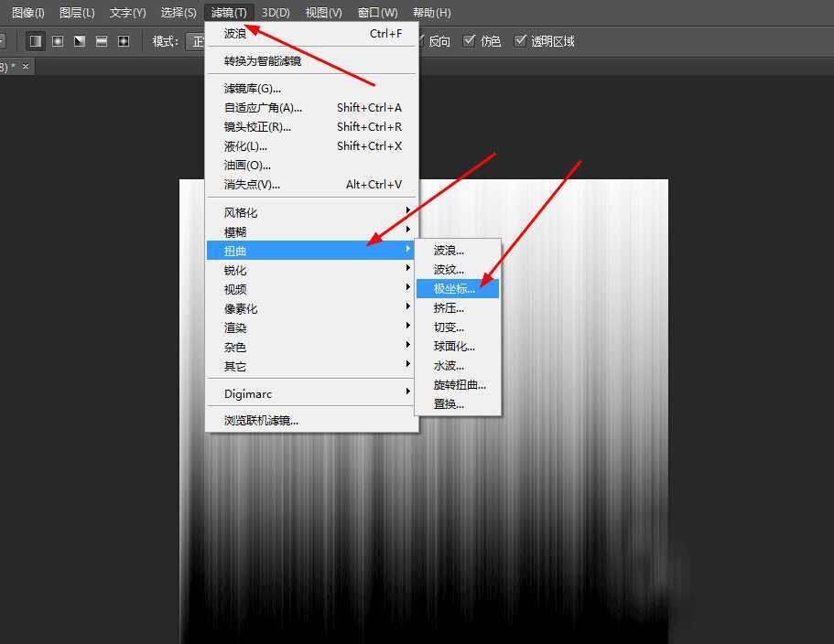The image size is (834, 644).
Task: Disable the 透明区域 transparency checkbox
Action: tap(520, 40)
